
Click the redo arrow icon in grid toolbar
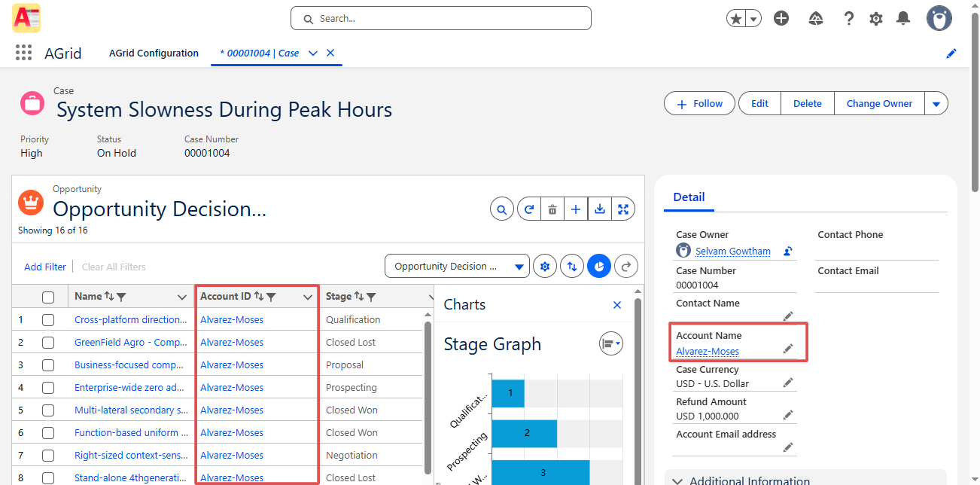[x=626, y=267]
